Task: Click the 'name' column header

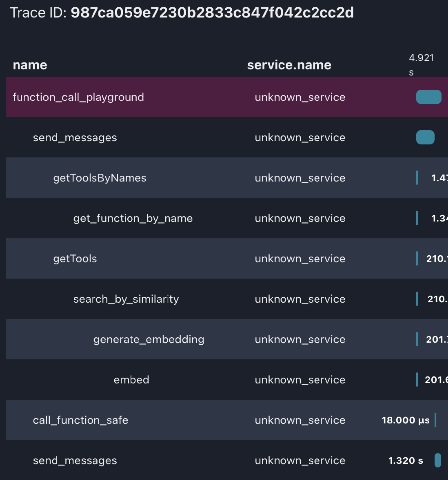Action: click(x=30, y=65)
